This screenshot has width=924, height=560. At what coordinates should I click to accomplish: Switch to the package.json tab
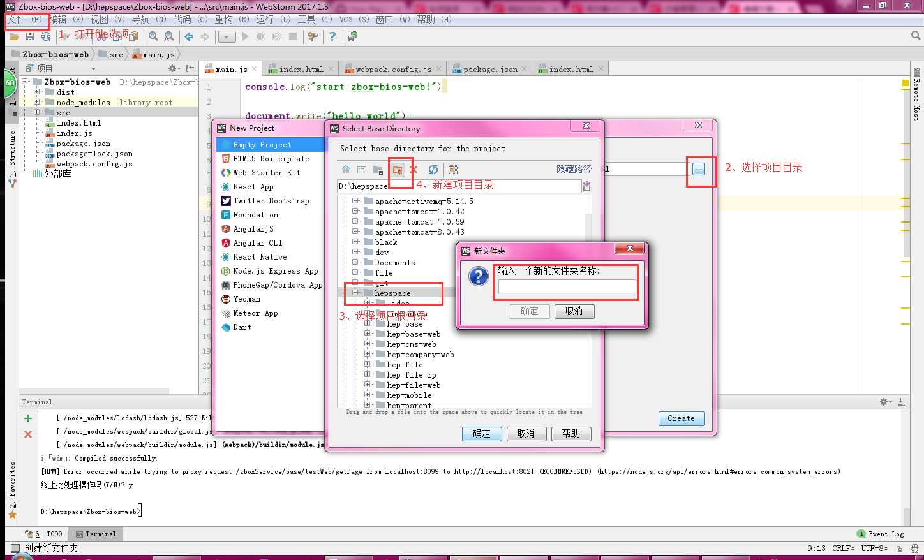489,69
